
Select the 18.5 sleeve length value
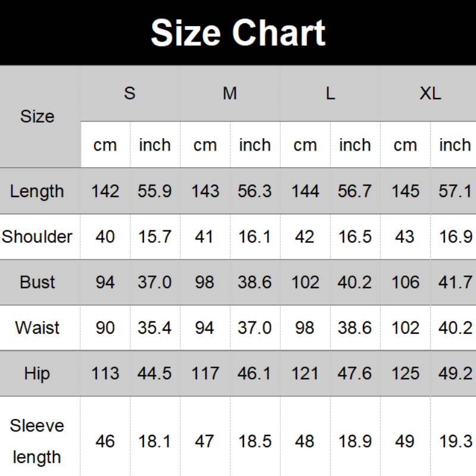(255, 441)
